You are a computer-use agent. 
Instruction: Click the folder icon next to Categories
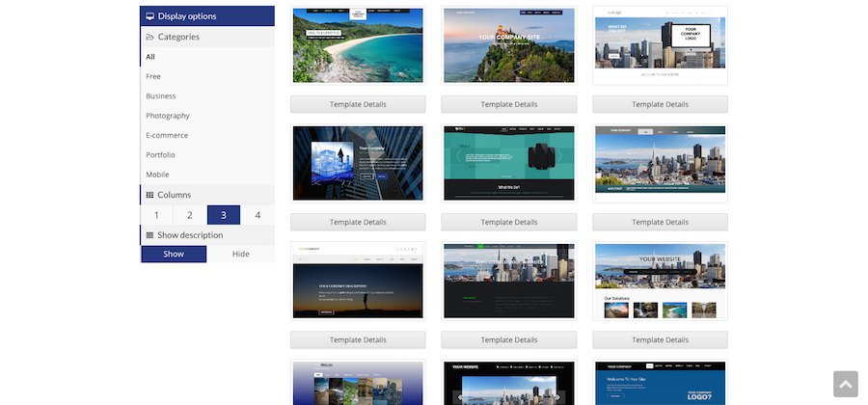point(149,37)
